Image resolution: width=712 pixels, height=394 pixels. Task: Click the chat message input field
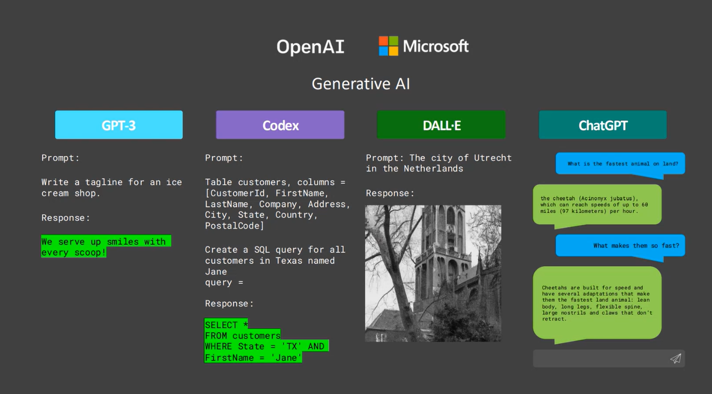click(609, 359)
